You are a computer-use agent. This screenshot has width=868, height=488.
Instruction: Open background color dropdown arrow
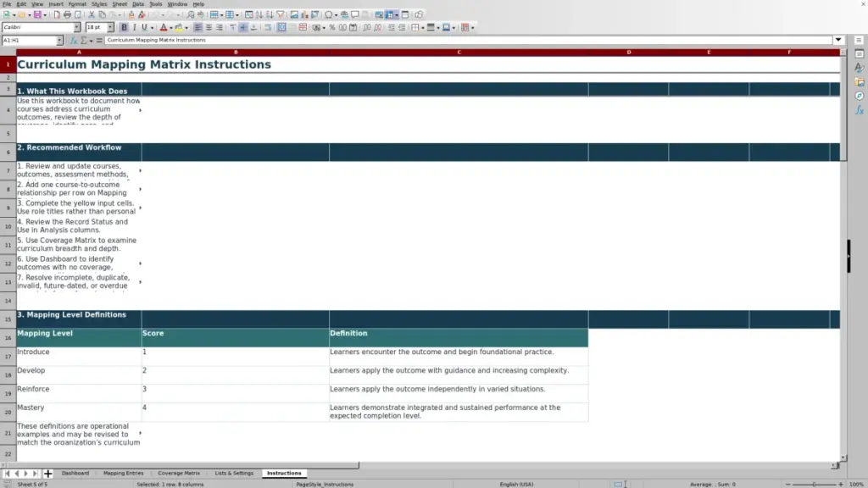tap(186, 28)
